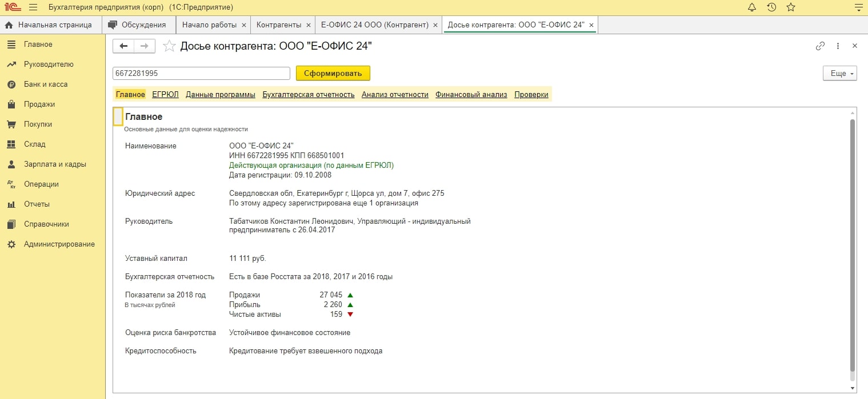Open the ЕГРЮЛ section link
Screen dimensions: 868x399
165,95
